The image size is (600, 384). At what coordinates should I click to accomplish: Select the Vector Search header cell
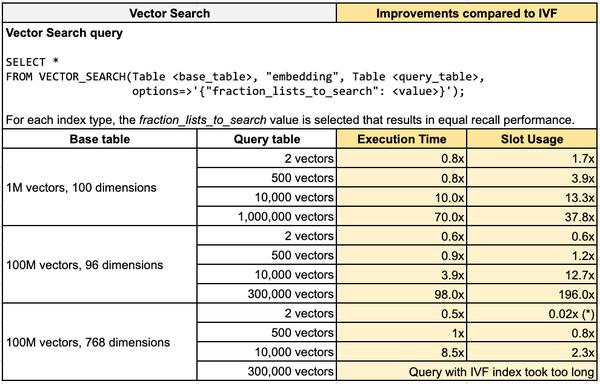coord(170,13)
